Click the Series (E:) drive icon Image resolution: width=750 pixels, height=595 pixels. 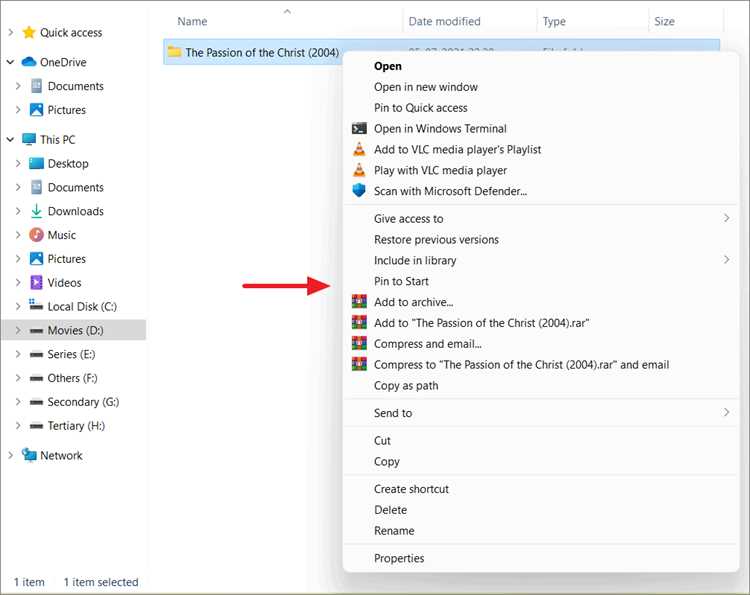[x=36, y=354]
